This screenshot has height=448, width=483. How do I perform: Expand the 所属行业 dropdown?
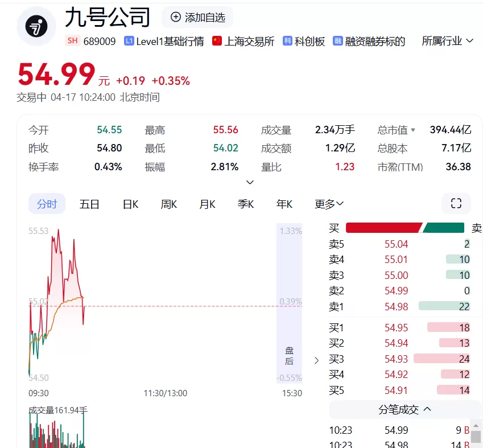[x=447, y=40]
